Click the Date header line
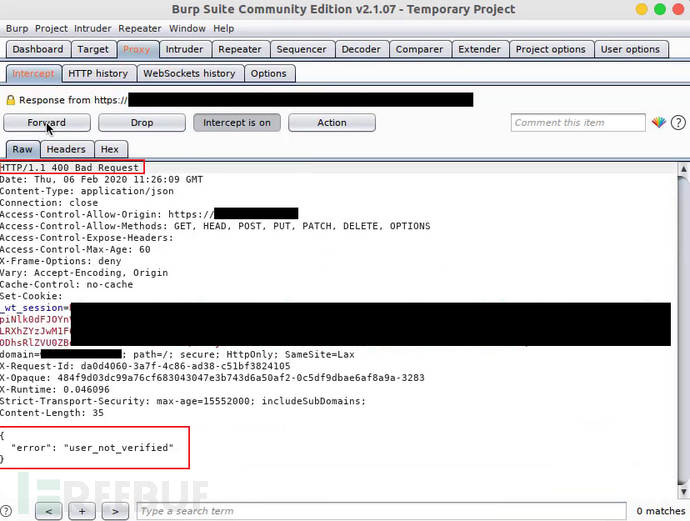Image resolution: width=690 pixels, height=521 pixels. [x=102, y=180]
